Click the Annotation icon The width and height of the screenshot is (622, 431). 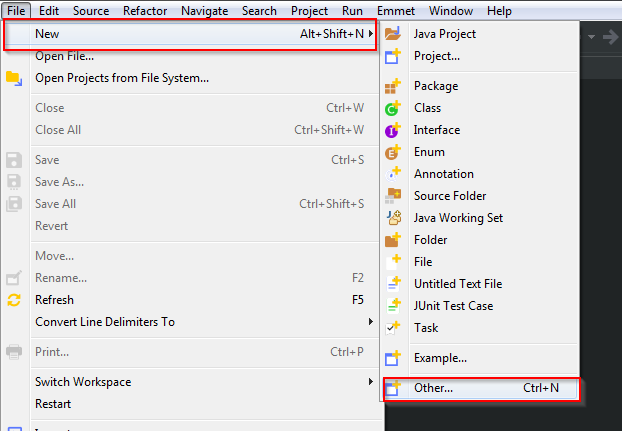(x=393, y=174)
